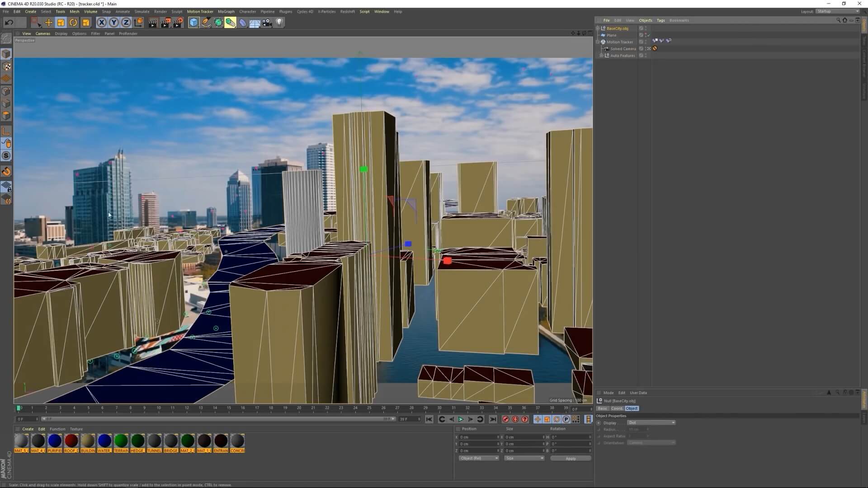The width and height of the screenshot is (868, 488).
Task: Toggle Z axis lock
Action: (126, 23)
